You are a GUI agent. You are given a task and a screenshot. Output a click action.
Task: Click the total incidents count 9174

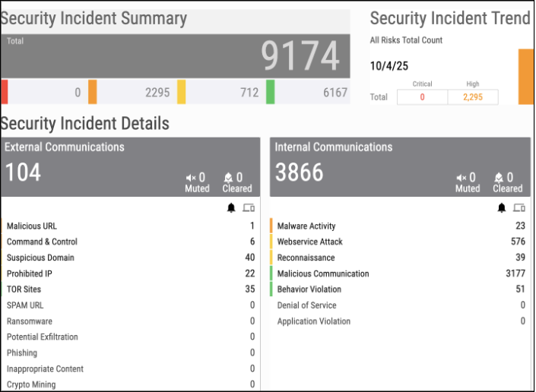pos(300,55)
